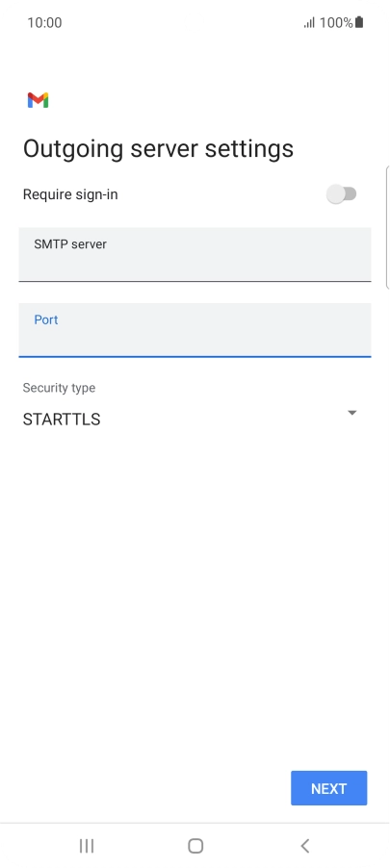Screen dimensions: 390x868
Task: Tap the signal strength icon
Action: point(309,23)
